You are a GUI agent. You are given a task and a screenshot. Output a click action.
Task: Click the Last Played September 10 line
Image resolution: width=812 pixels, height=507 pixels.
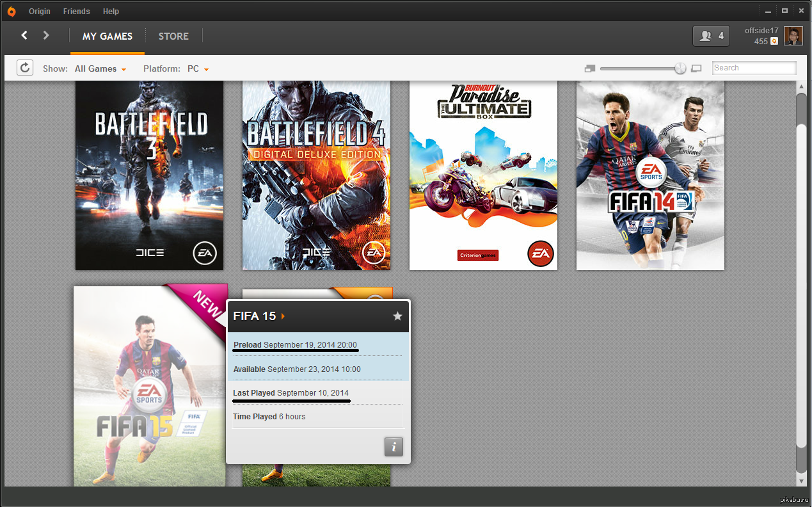(291, 393)
